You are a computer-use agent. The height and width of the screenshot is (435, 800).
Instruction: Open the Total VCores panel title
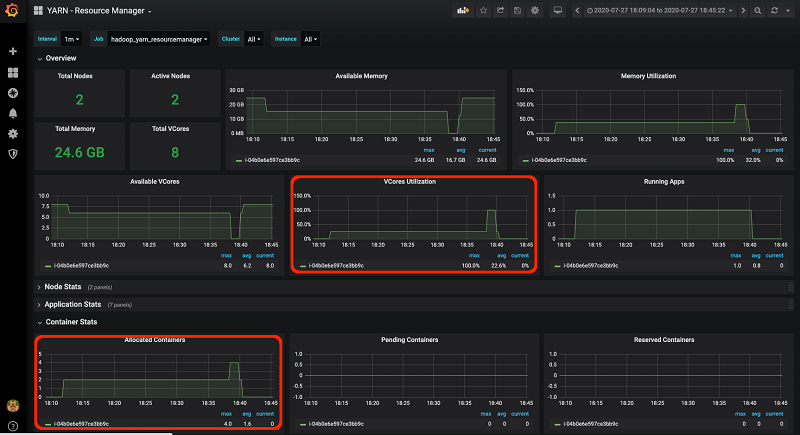(170, 129)
